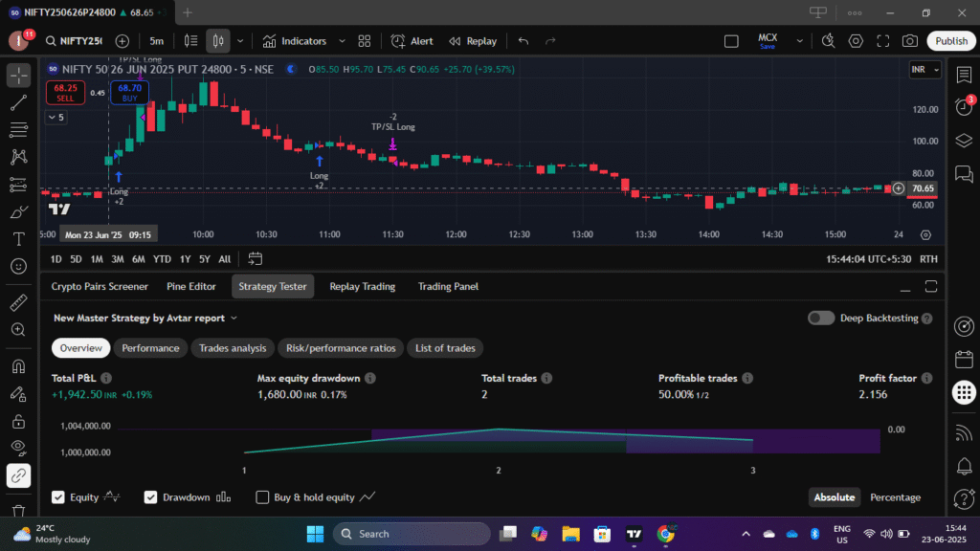This screenshot has height=551, width=980.
Task: Uncheck the Drawdown checkbox
Action: pos(150,497)
